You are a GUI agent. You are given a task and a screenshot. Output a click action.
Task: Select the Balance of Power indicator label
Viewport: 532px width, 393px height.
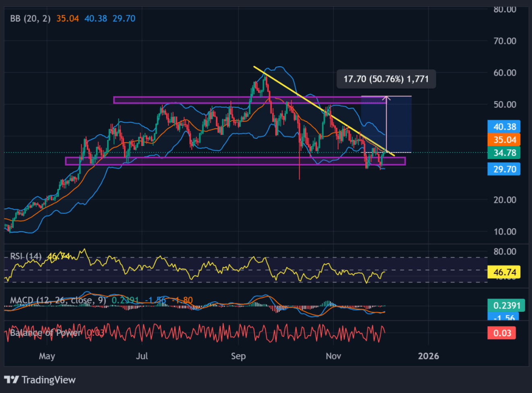coord(42,333)
